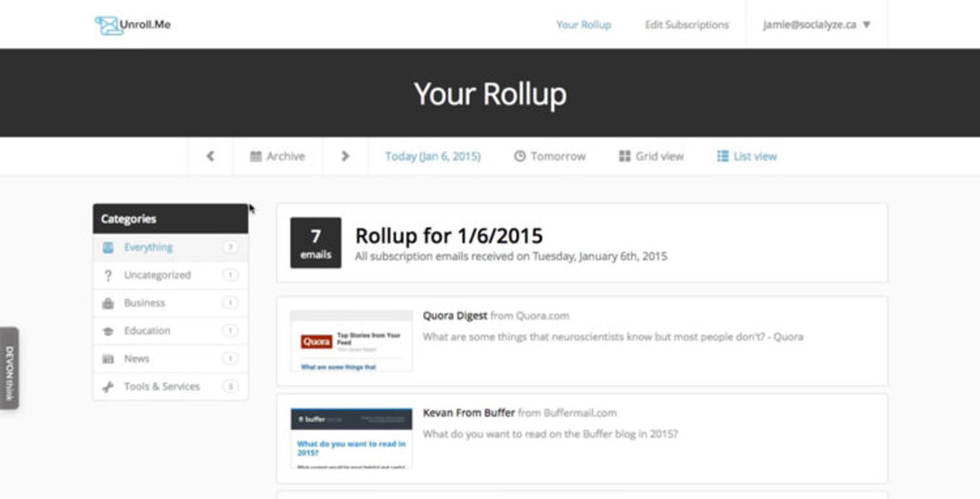980x499 pixels.
Task: Filter by Everything category
Action: tap(148, 247)
